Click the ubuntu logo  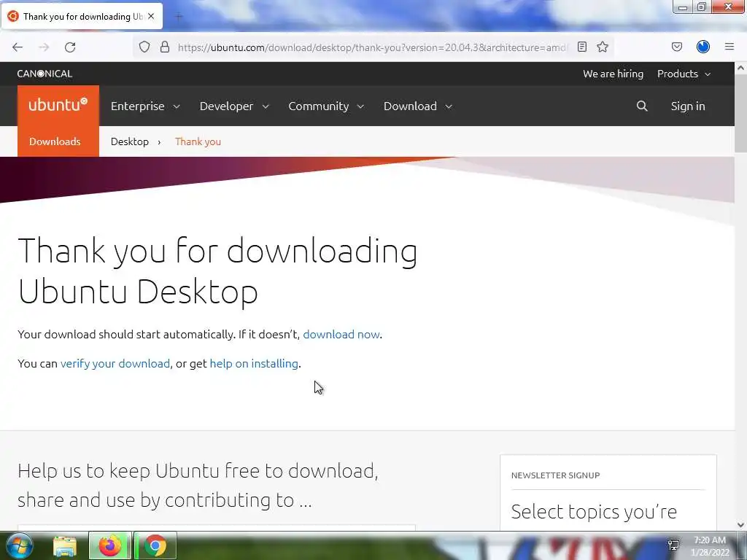(58, 105)
